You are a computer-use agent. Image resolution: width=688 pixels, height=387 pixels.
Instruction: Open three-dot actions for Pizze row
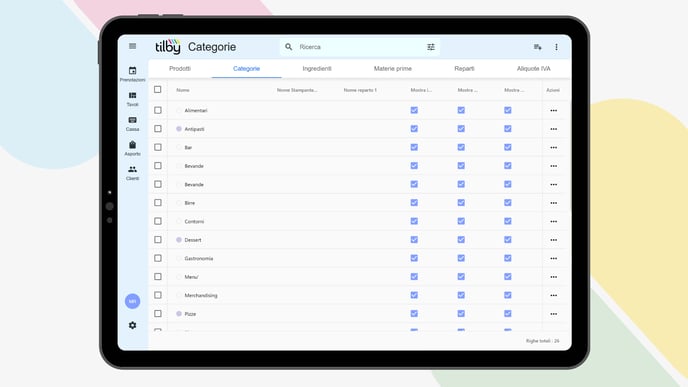(x=554, y=314)
